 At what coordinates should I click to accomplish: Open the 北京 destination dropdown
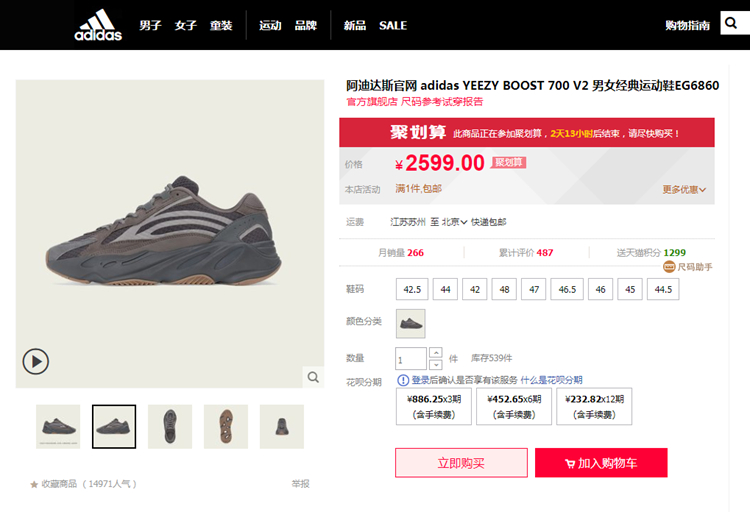455,222
